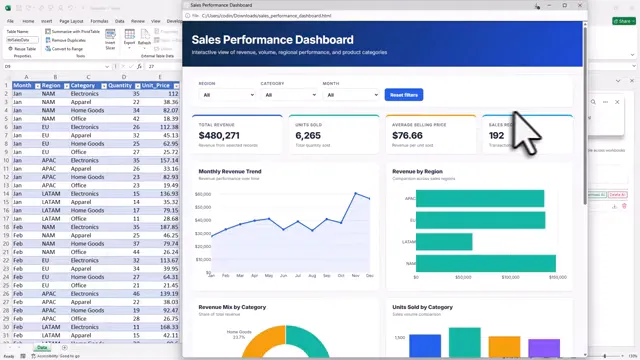Viewport: 640px width, 360px height.
Task: Click the download icon in task pane
Action: 614,207
